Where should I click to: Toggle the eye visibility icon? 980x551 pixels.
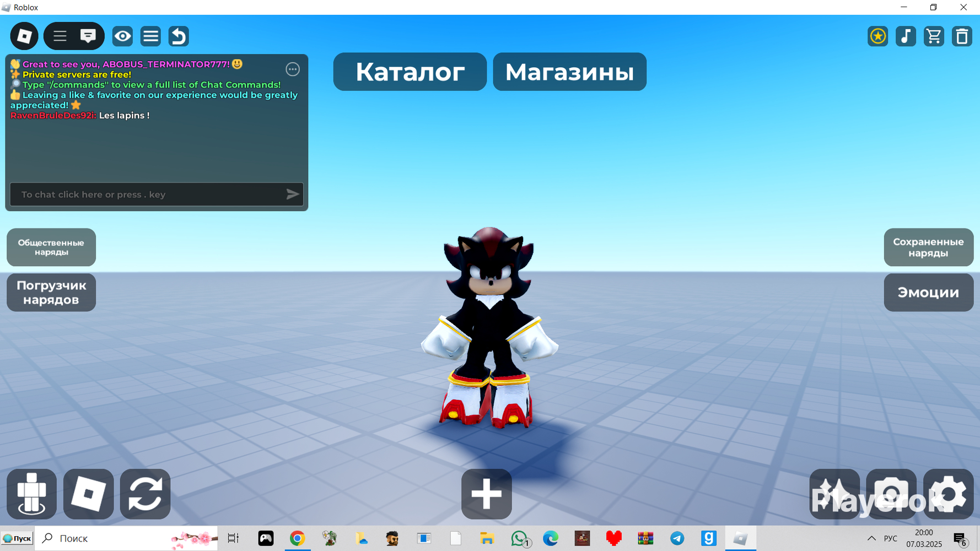tap(122, 36)
